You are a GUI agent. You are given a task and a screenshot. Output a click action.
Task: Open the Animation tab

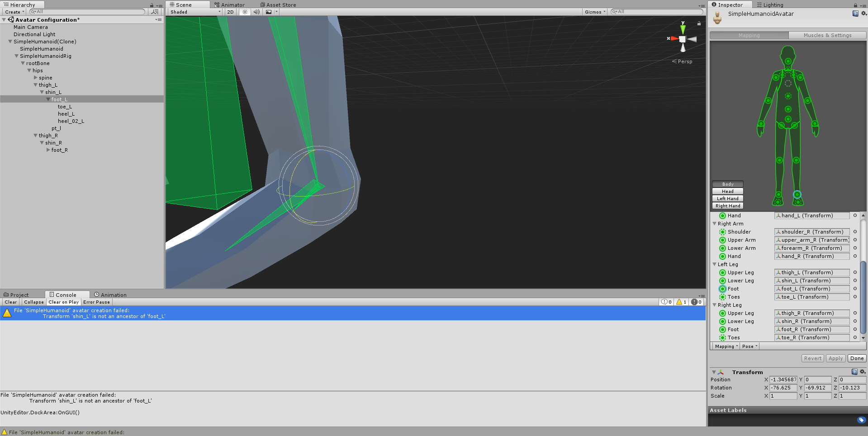click(x=110, y=295)
